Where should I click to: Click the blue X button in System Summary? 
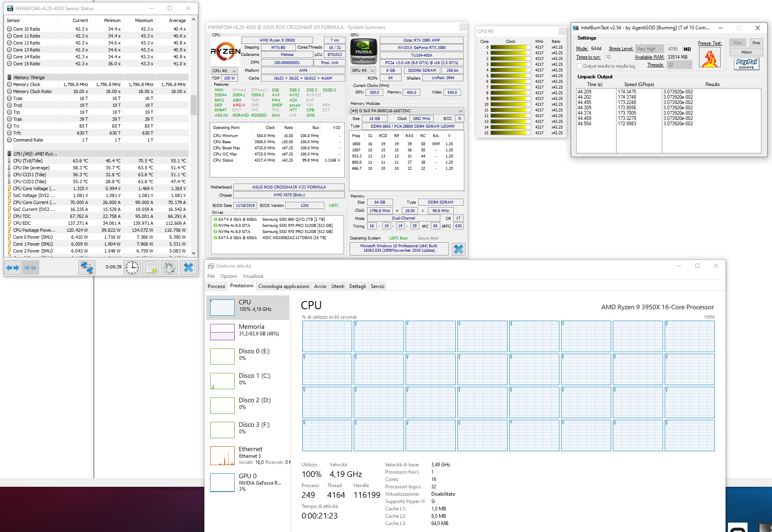(459, 249)
